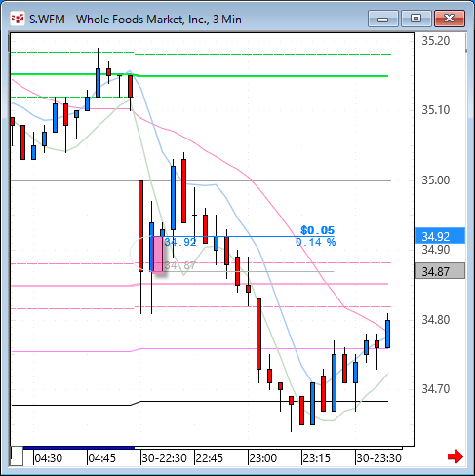Select the $0.05 profit annotation text
Image resolution: width=475 pixels, height=476 pixels.
pos(317,230)
